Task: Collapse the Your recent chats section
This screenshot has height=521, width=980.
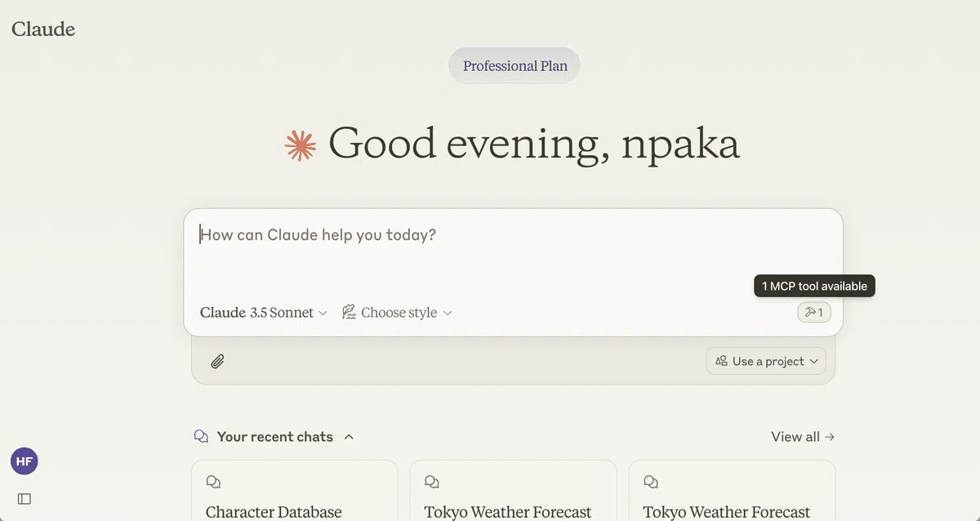Action: [350, 436]
